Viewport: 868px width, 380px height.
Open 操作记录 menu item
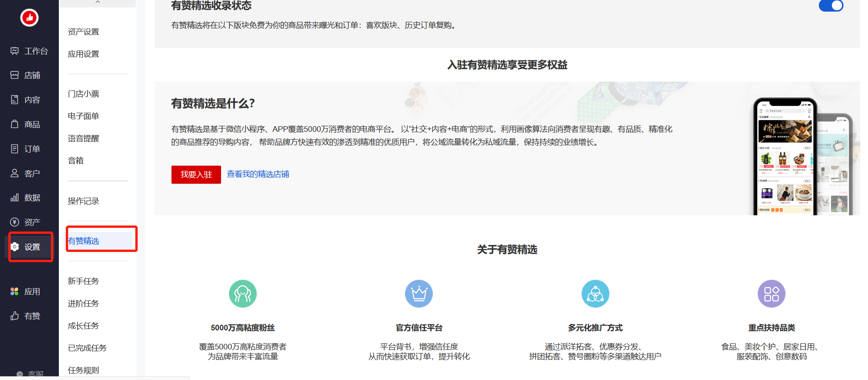(x=83, y=201)
